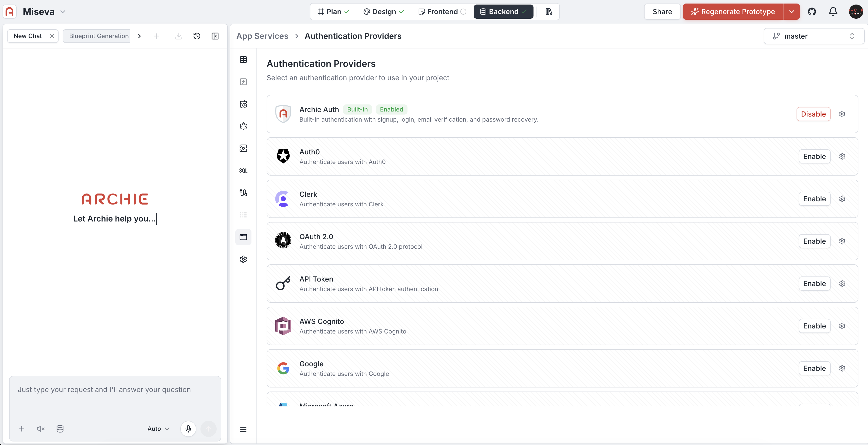The width and height of the screenshot is (868, 445).
Task: Click the Clerk provider logo
Action: click(283, 199)
